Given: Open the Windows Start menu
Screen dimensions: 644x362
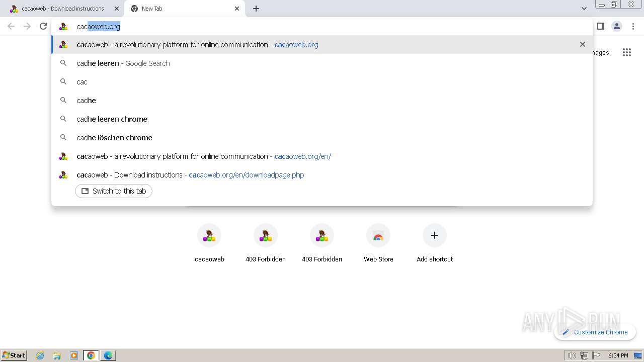Looking at the screenshot, I should [x=14, y=355].
